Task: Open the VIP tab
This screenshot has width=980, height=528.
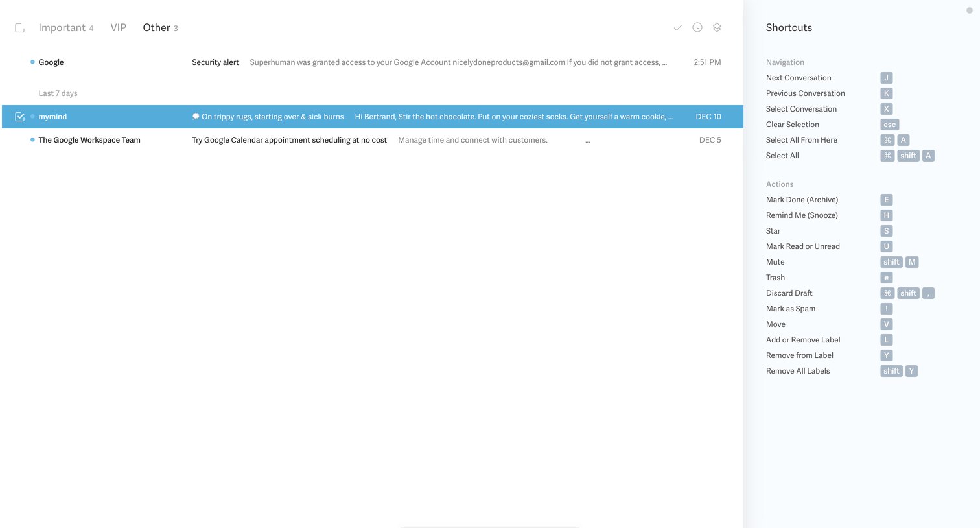Action: click(118, 27)
